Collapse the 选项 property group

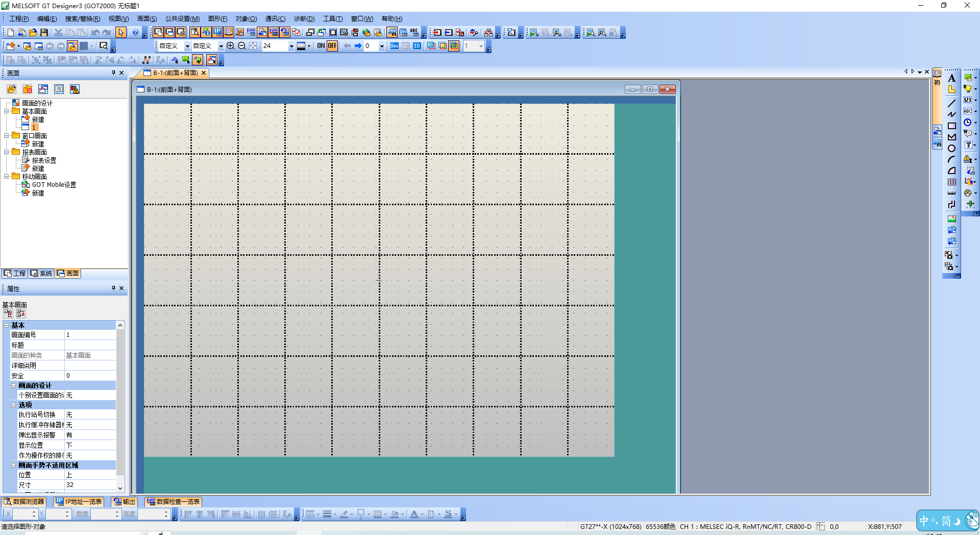click(14, 405)
